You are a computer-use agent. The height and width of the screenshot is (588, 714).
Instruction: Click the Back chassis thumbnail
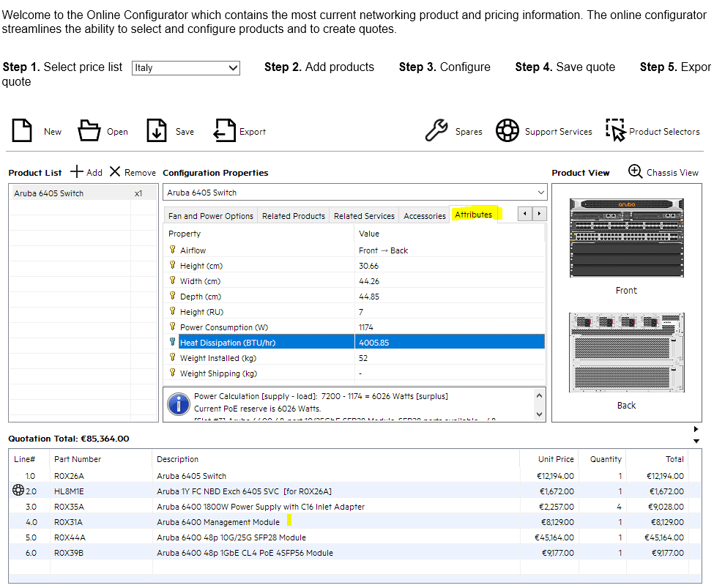coord(627,352)
